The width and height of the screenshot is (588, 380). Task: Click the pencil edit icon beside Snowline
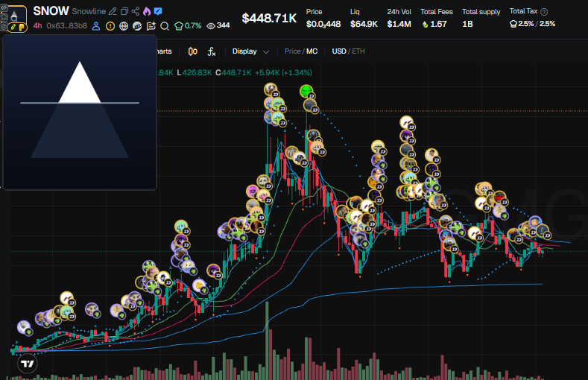[x=113, y=11]
